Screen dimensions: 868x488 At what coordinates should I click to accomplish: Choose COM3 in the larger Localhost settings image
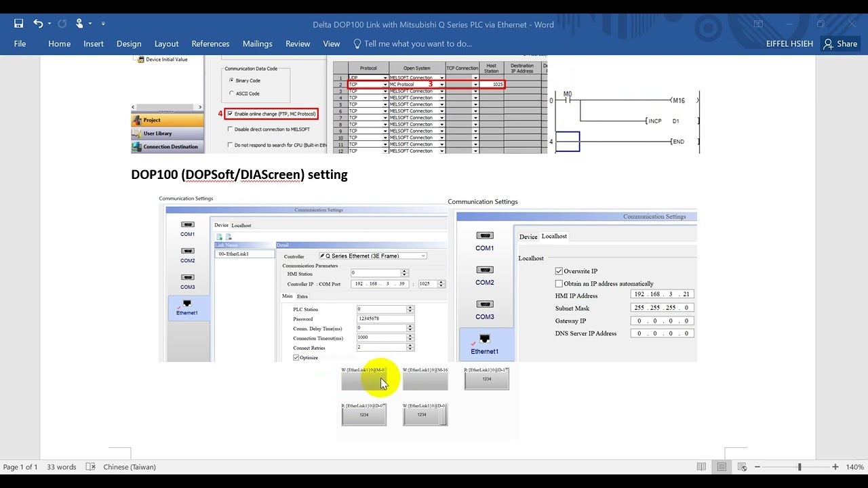click(x=484, y=310)
